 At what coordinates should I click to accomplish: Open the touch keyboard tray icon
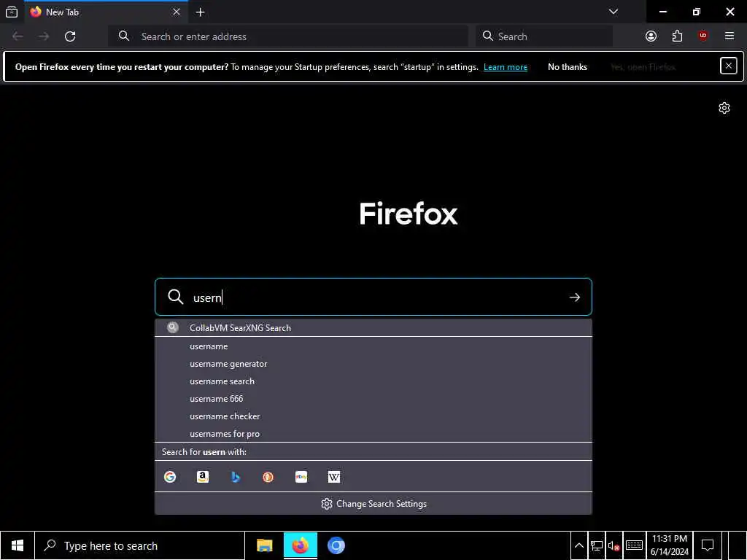[634, 545]
